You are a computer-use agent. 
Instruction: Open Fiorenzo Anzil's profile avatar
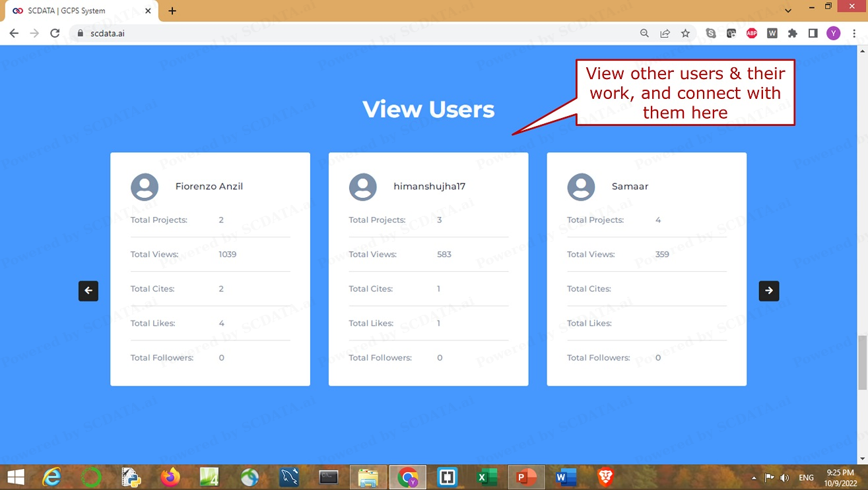145,187
